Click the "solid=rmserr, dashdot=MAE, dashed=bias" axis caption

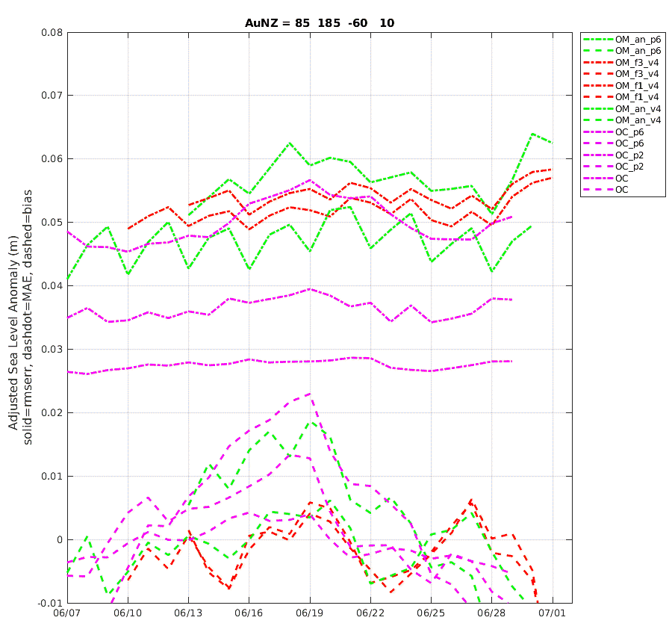pos(28,317)
